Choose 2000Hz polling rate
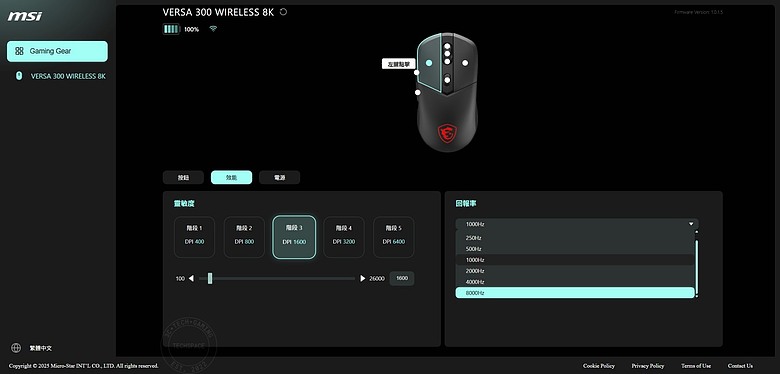The height and width of the screenshot is (374, 780). [x=575, y=271]
